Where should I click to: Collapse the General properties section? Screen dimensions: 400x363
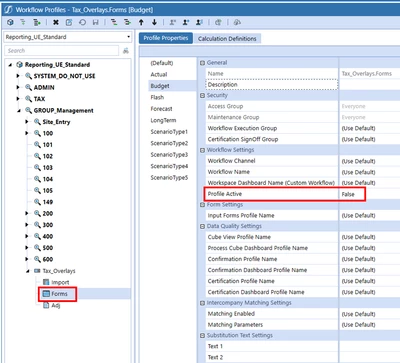[202, 63]
